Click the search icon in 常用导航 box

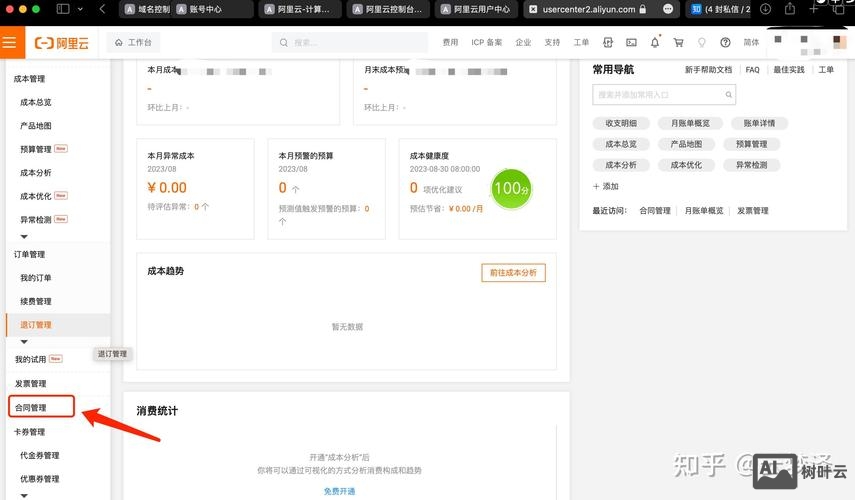pyautogui.click(x=728, y=95)
